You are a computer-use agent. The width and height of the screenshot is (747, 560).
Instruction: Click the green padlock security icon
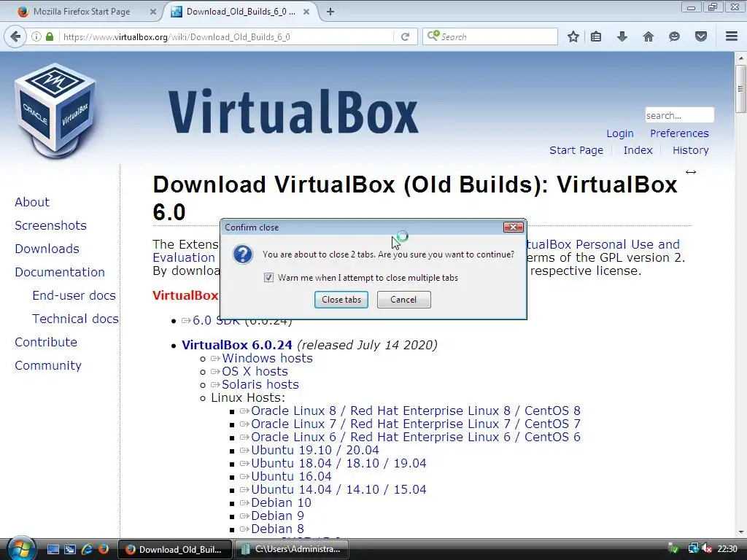tap(49, 36)
